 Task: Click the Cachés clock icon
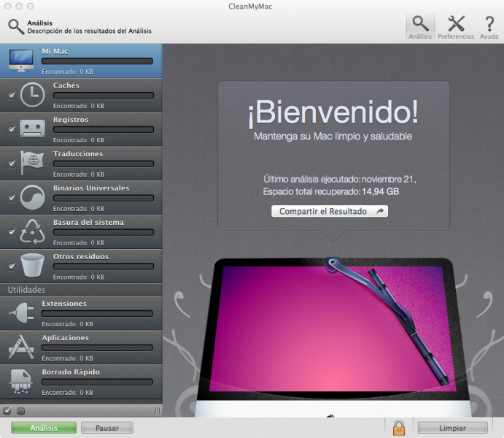33,95
